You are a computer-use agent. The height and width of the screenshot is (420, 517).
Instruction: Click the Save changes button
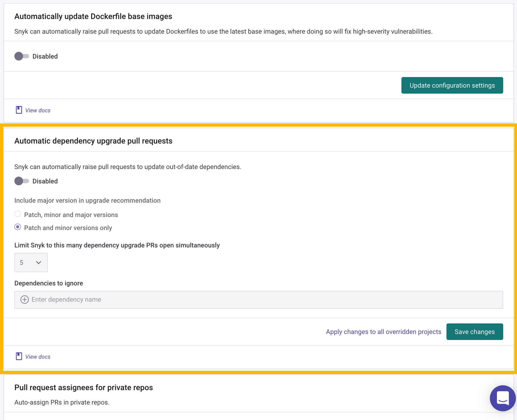coord(475,332)
